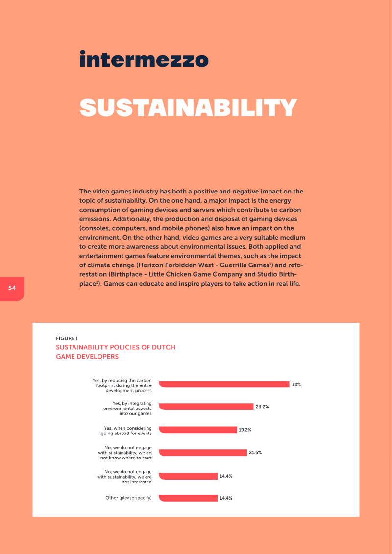Click the "21.6%" value label

[x=255, y=453]
